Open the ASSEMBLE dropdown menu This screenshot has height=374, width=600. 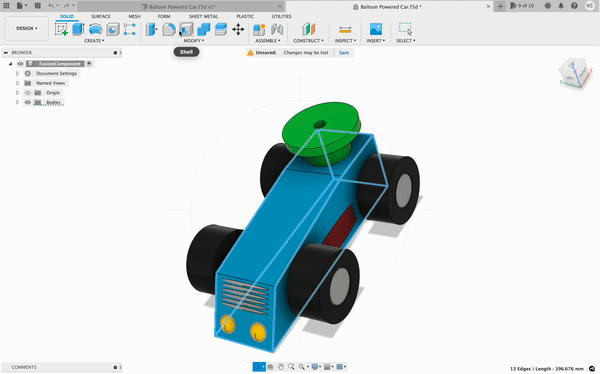tap(268, 41)
